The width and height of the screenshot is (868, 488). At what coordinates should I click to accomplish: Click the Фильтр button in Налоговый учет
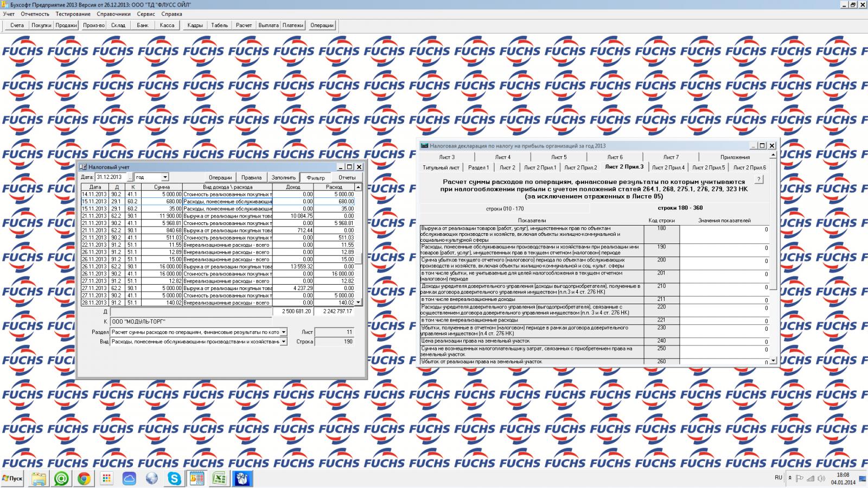315,177
